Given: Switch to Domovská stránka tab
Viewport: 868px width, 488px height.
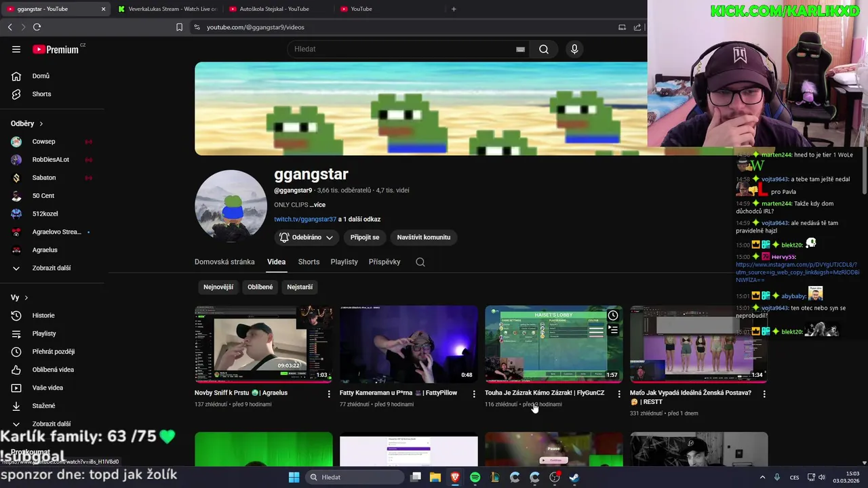Looking at the screenshot, I should point(224,262).
